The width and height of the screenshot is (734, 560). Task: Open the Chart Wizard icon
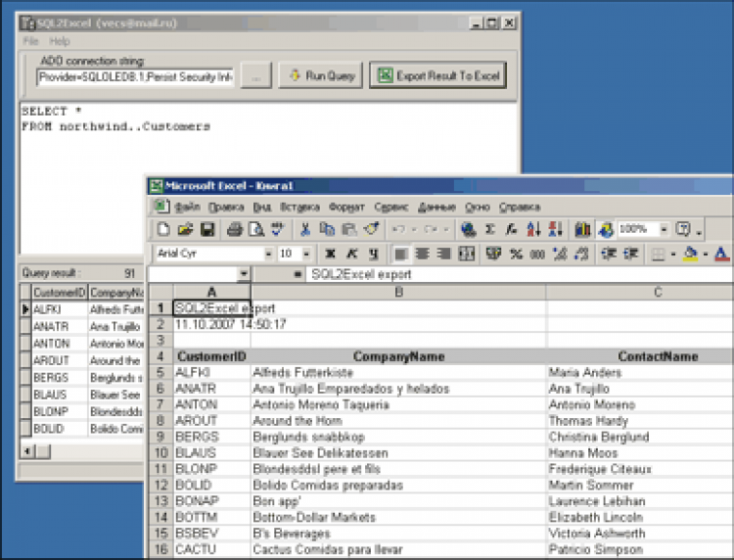click(x=583, y=229)
